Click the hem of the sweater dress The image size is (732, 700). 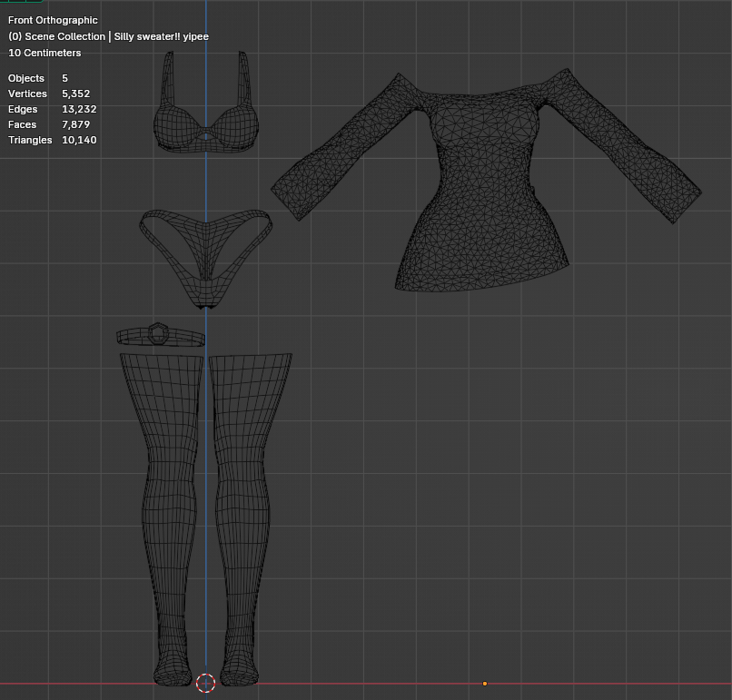point(480,280)
